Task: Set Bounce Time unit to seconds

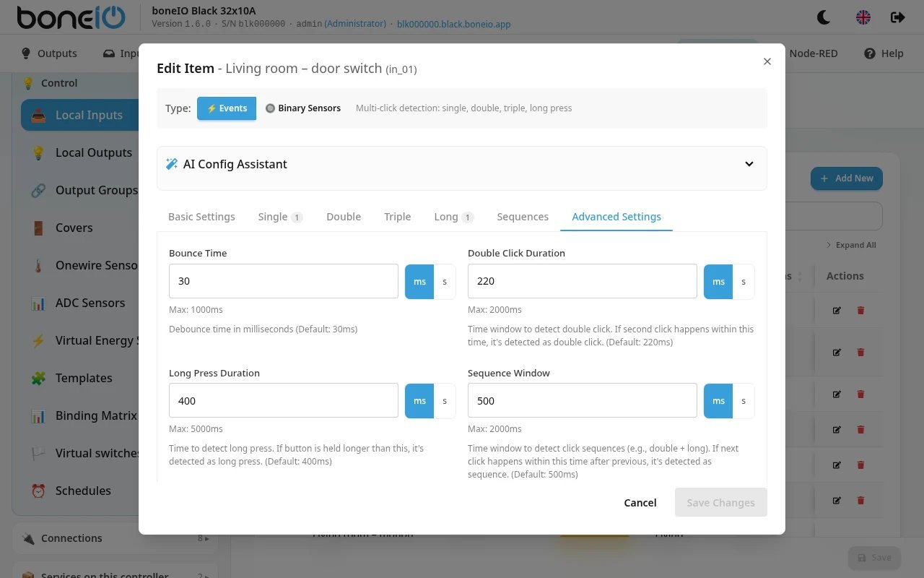Action: 445,281
